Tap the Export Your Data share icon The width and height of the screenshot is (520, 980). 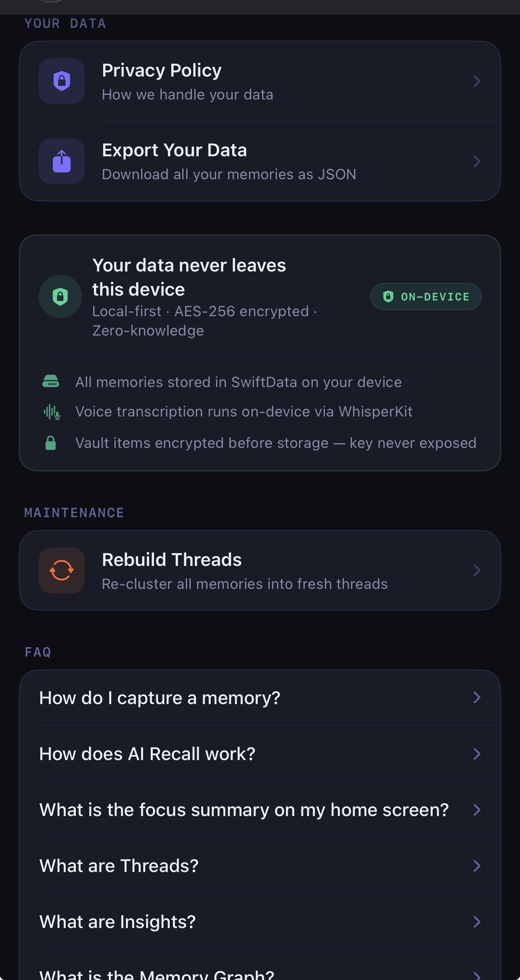point(62,161)
